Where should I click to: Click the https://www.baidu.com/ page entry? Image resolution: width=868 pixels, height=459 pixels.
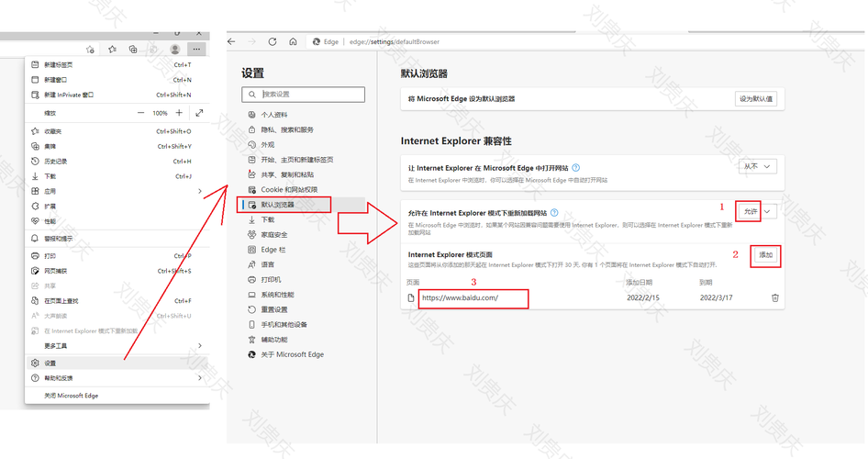coord(460,297)
